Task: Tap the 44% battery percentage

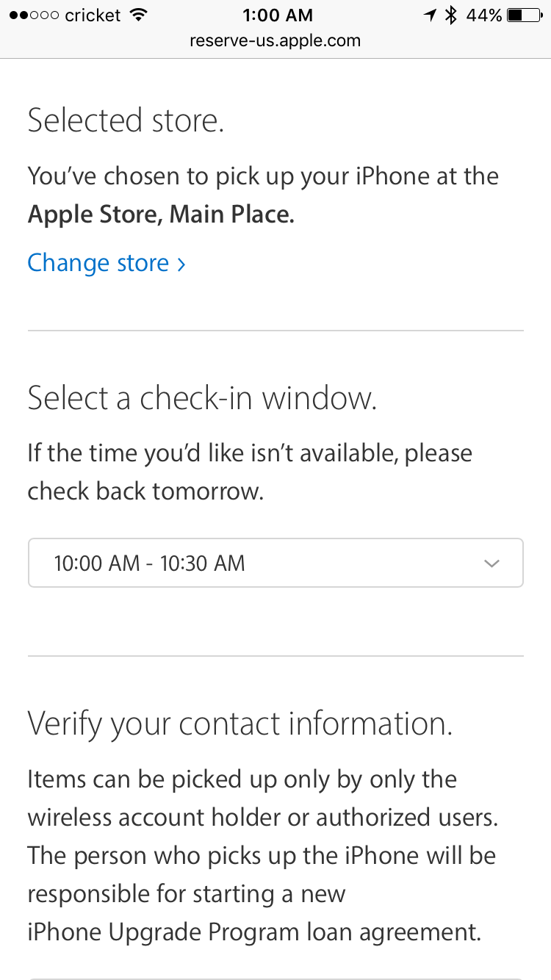Action: [x=484, y=15]
